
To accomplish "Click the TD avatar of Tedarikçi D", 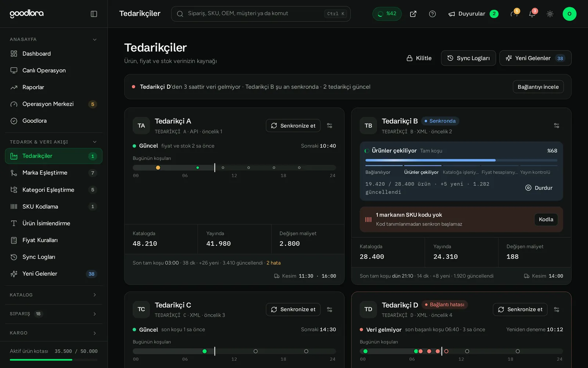I will 368,309.
